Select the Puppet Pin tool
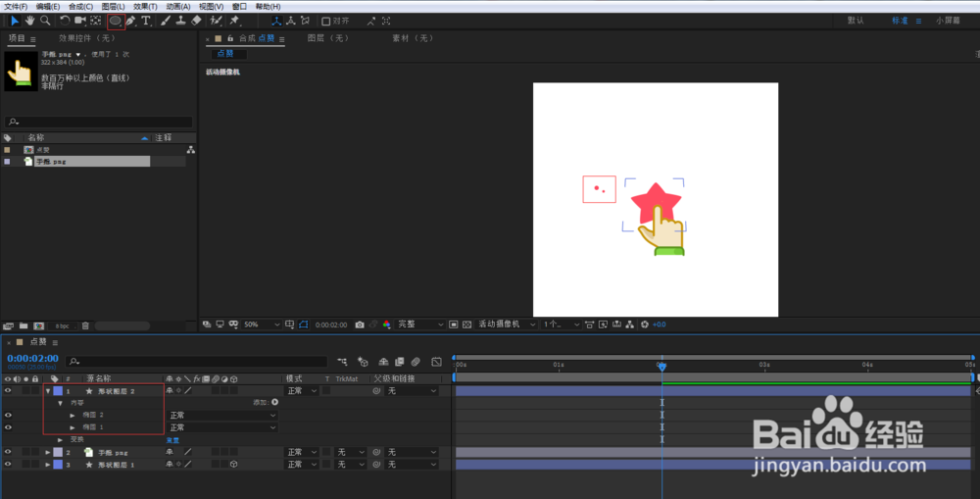This screenshot has width=980, height=499. tap(235, 21)
